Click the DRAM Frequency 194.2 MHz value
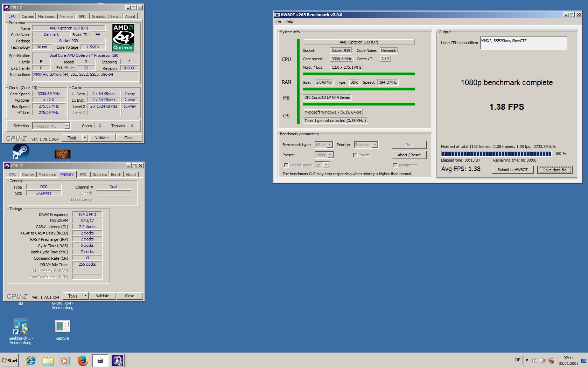Image resolution: width=588 pixels, height=368 pixels. pyautogui.click(x=87, y=214)
